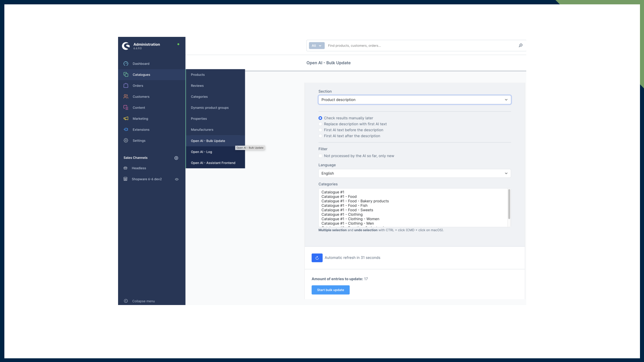Enable 'Not processed by the AI' filter

pos(320,156)
